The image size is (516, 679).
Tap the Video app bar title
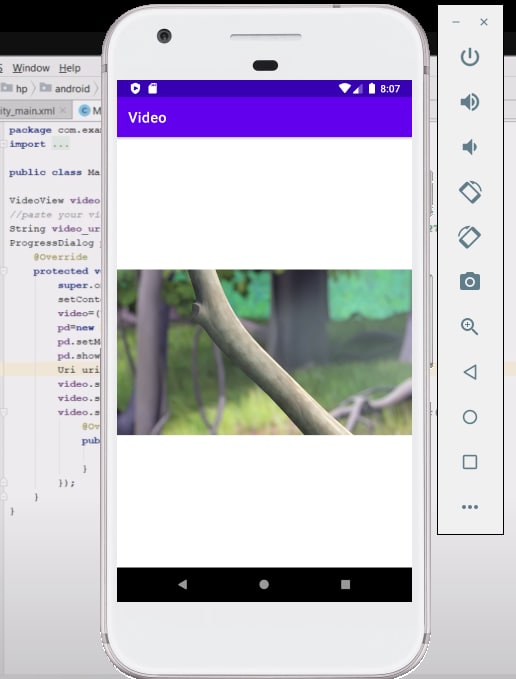coord(147,118)
